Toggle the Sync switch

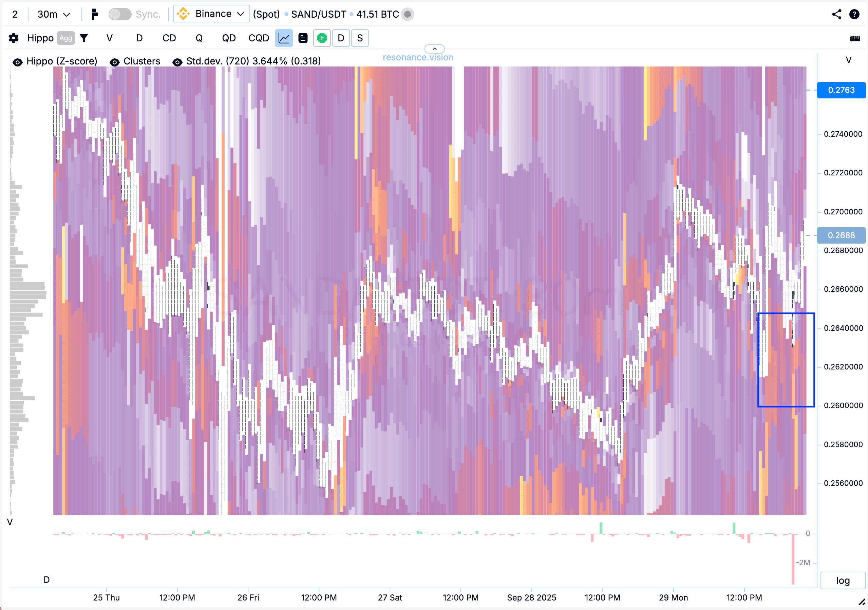pos(120,14)
